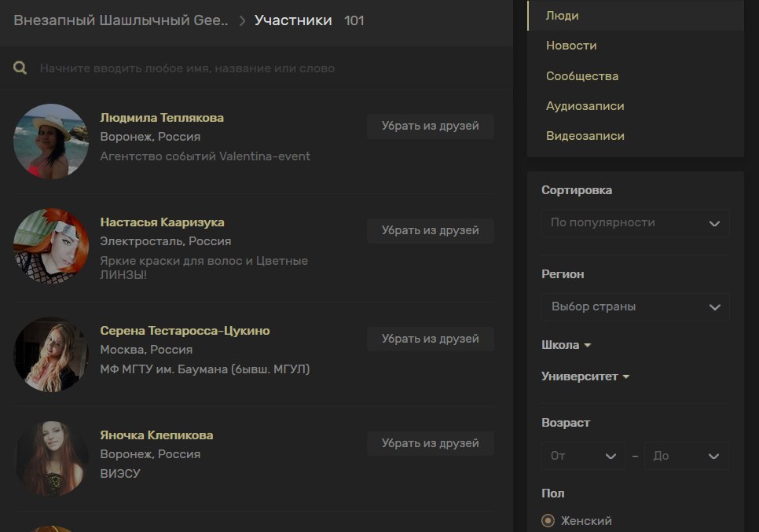Image resolution: width=759 pixels, height=532 pixels.
Task: Select the Женский gender radio button
Action: click(x=548, y=521)
